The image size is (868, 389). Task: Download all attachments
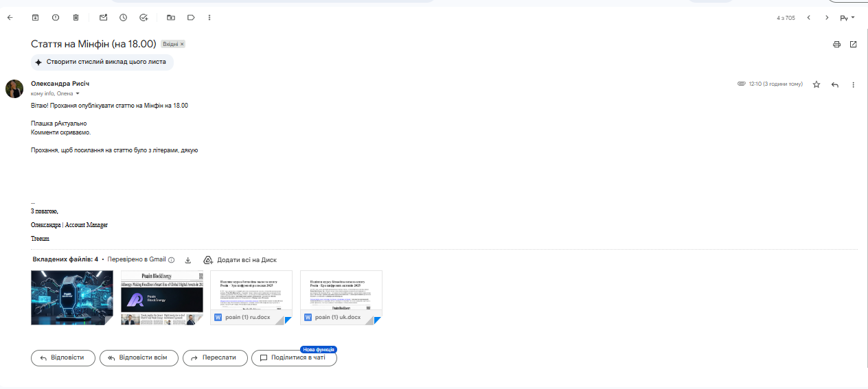[188, 260]
